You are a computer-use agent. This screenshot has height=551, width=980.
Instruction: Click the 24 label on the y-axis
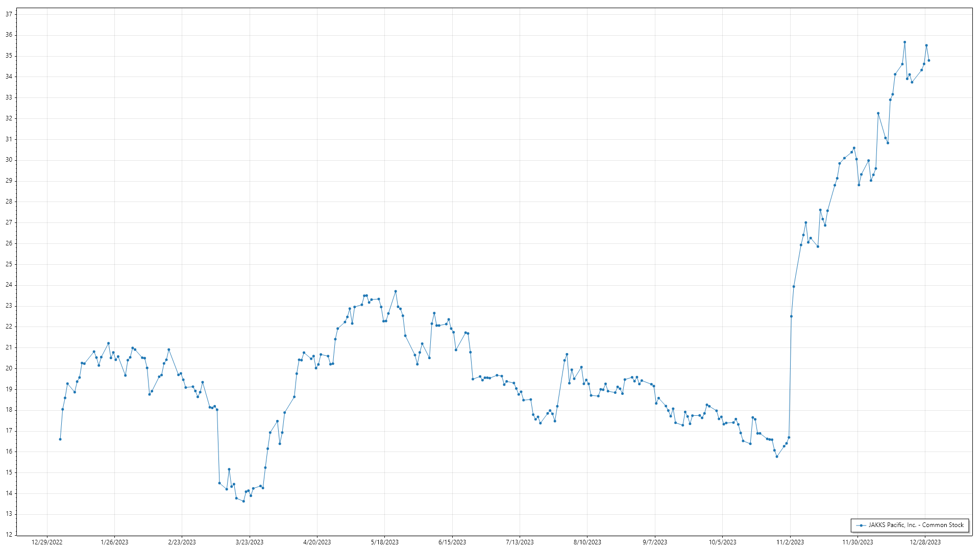coord(9,285)
